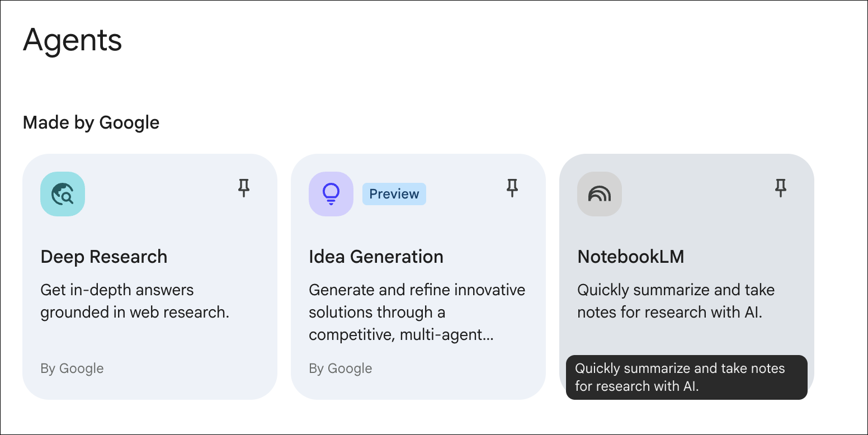Pin the Deep Research agent

coord(244,188)
